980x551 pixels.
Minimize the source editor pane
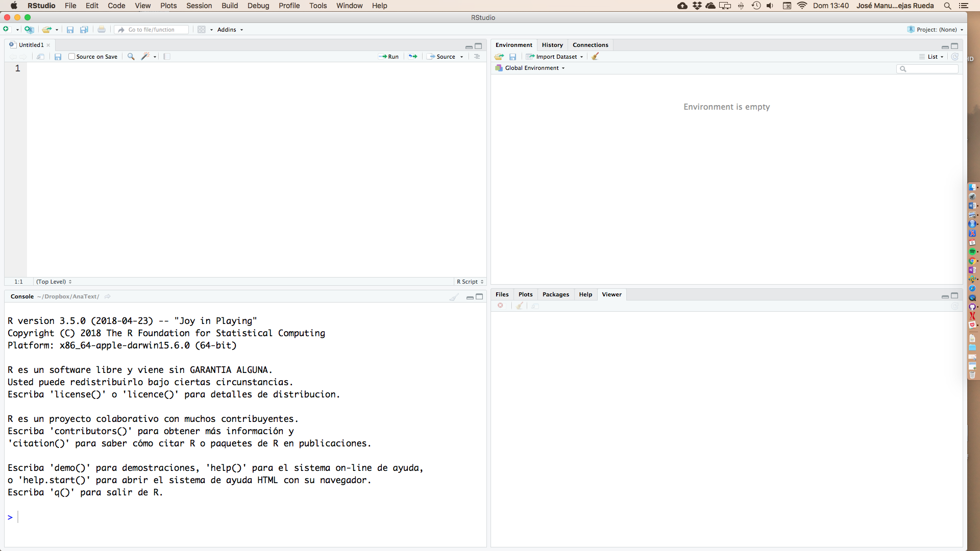coord(469,46)
